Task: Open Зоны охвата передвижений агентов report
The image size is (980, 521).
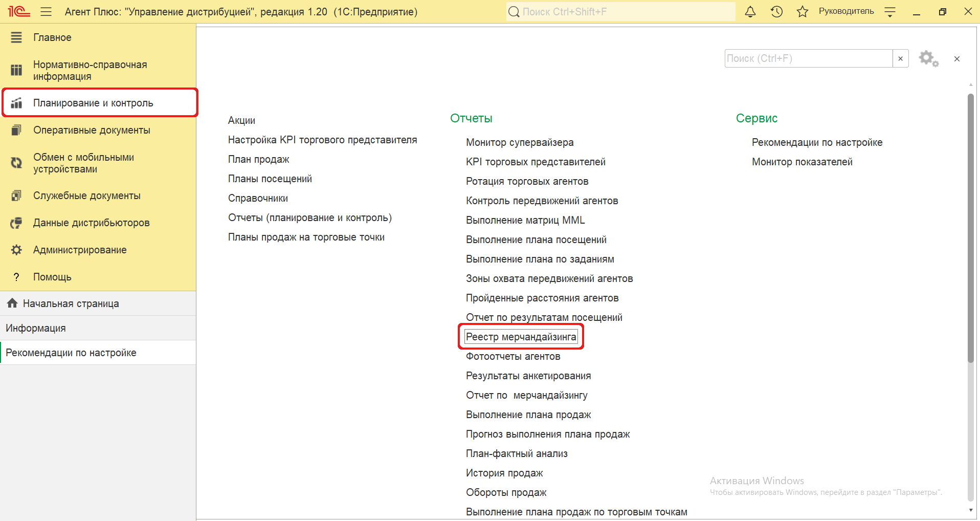Action: pyautogui.click(x=549, y=278)
